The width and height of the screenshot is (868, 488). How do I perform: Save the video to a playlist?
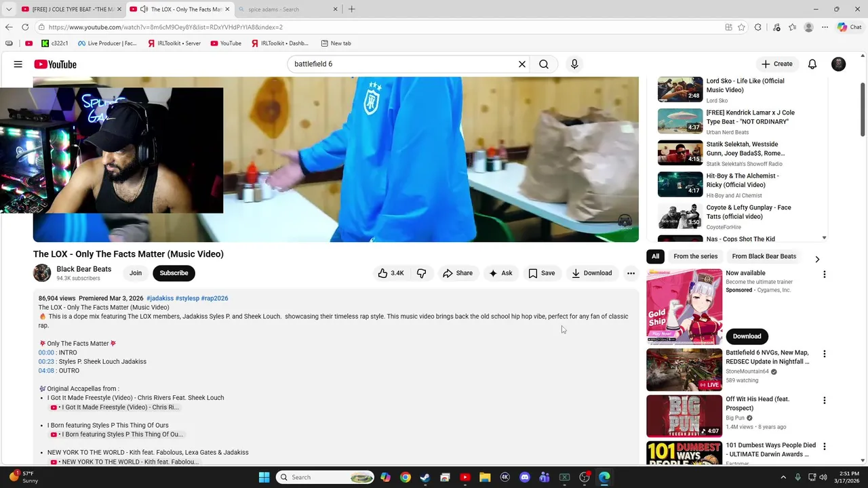click(x=542, y=273)
